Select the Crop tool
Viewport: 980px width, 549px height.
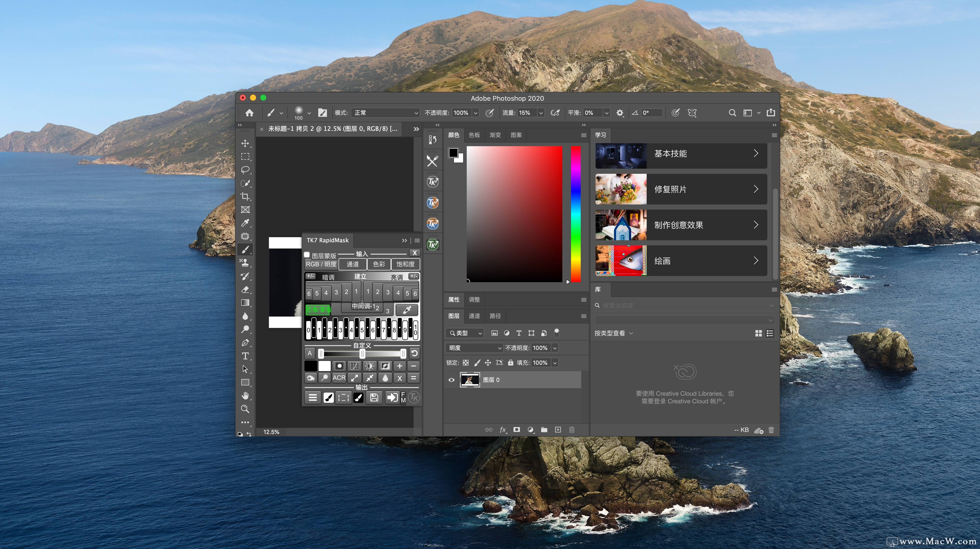pyautogui.click(x=245, y=196)
